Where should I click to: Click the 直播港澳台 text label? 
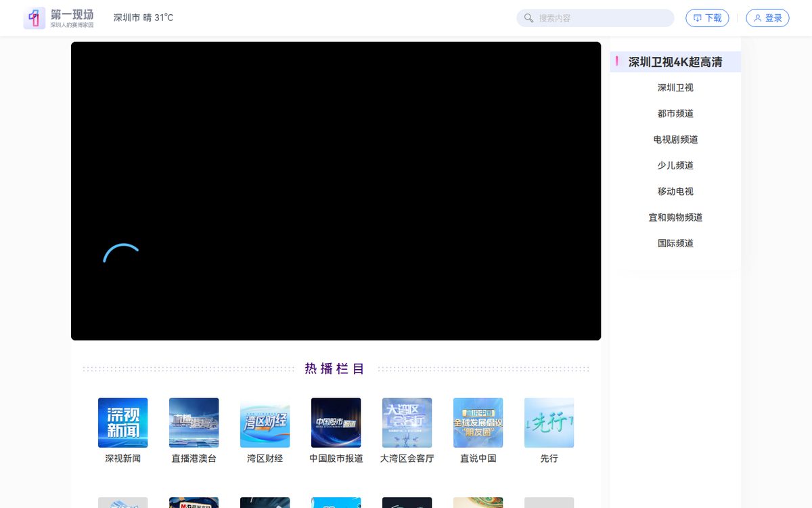point(194,459)
